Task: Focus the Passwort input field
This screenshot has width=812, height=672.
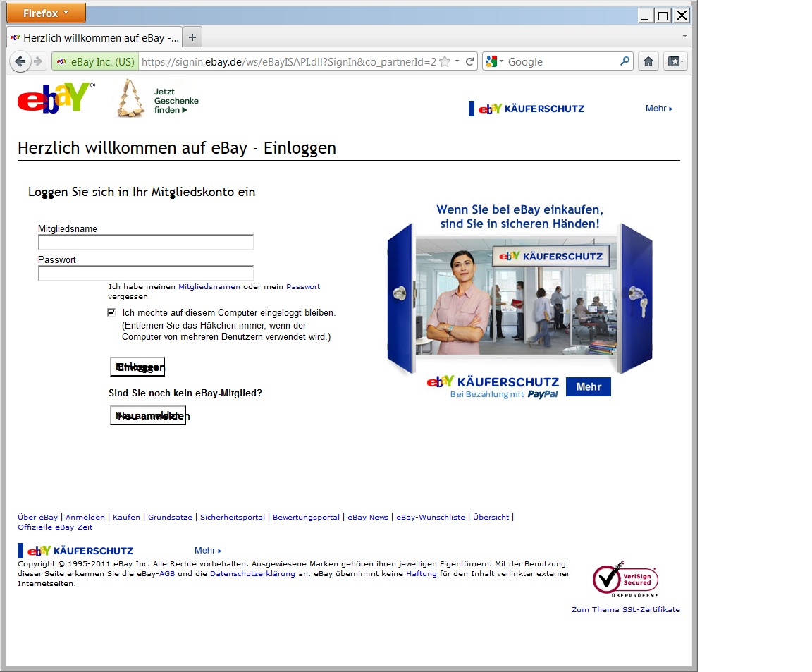Action: point(145,273)
